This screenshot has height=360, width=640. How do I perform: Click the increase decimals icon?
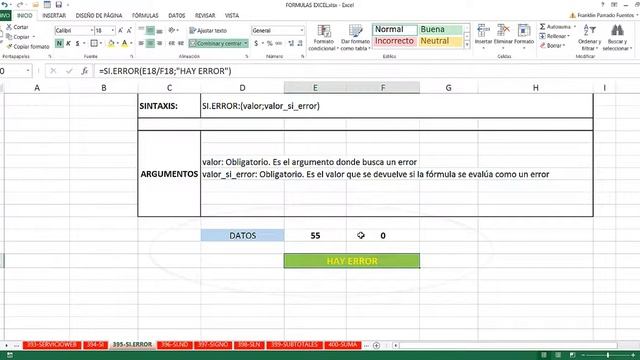(291, 43)
